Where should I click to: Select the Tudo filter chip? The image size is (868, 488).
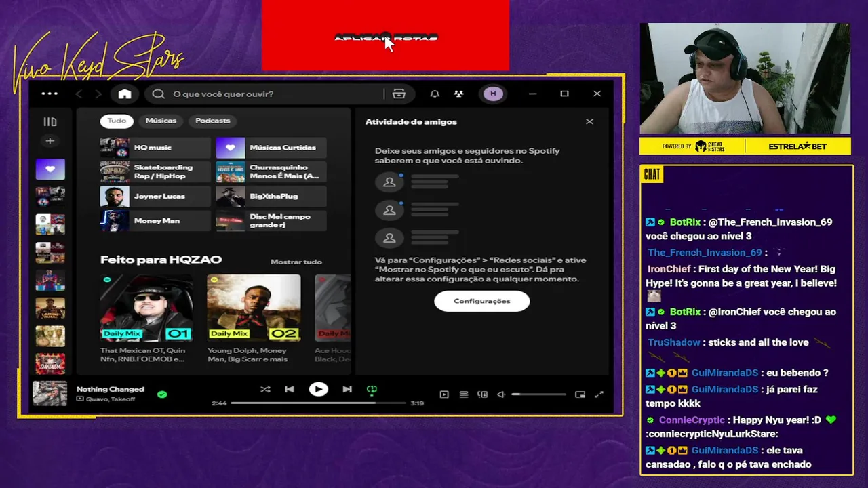pyautogui.click(x=117, y=121)
